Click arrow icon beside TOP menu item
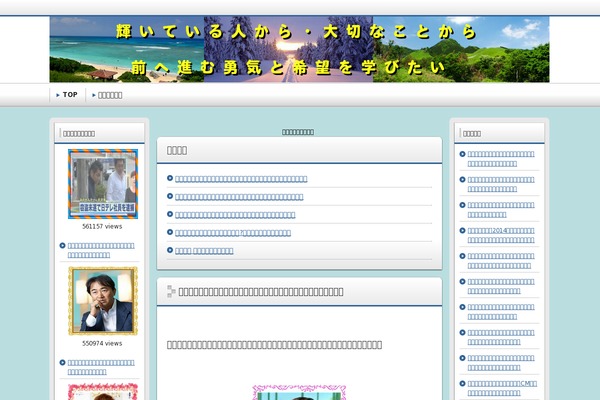Screen dimensions: 600x400 pyautogui.click(x=58, y=95)
